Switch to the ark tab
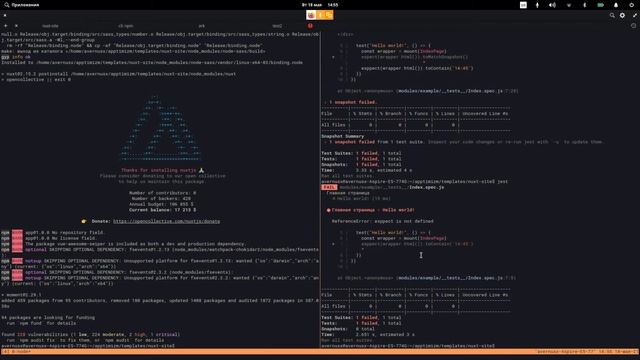The image size is (640, 360). click(x=202, y=26)
